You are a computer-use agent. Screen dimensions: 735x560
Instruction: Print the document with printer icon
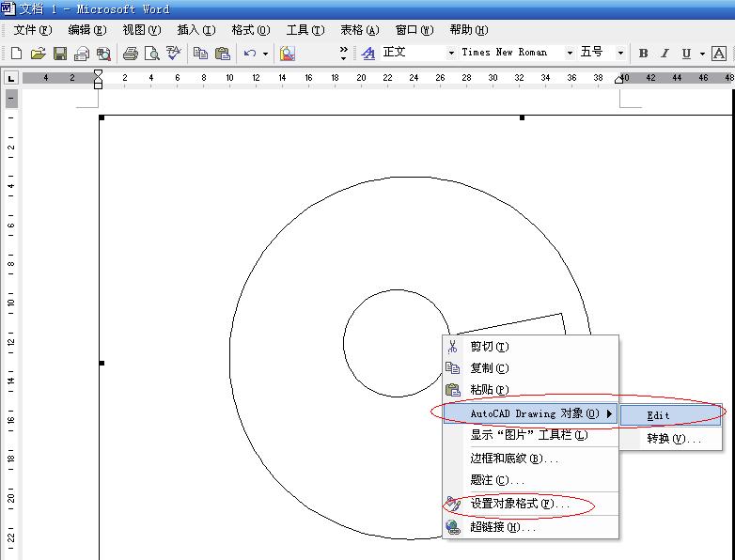click(131, 54)
